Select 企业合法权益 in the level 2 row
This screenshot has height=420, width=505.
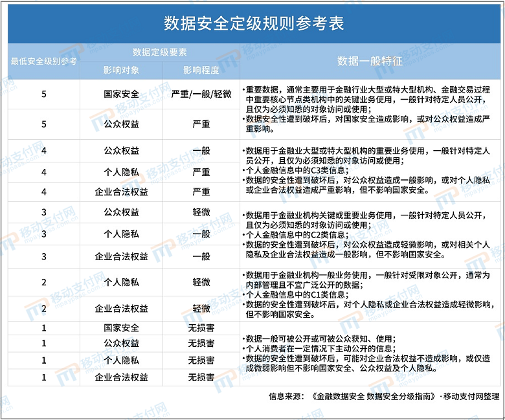pos(121,309)
